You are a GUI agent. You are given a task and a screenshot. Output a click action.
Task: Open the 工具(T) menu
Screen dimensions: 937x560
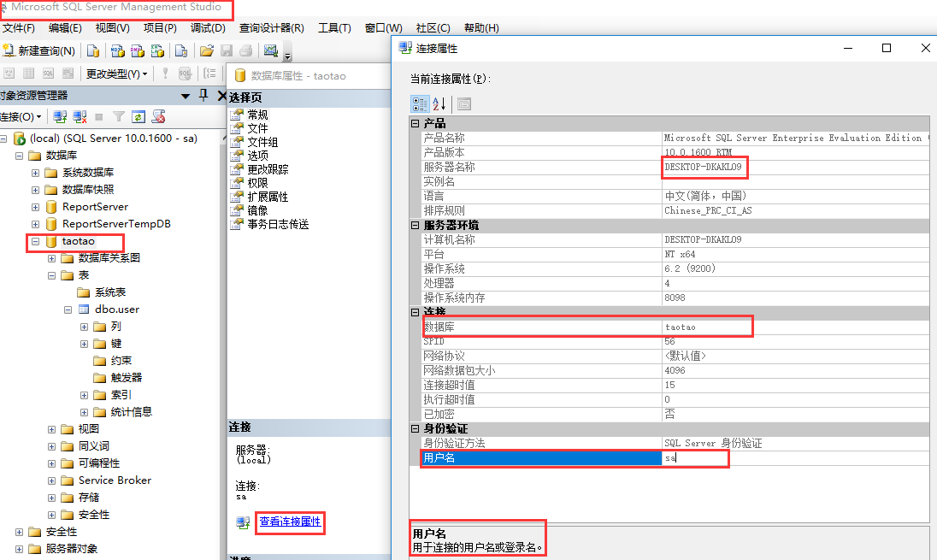(334, 28)
